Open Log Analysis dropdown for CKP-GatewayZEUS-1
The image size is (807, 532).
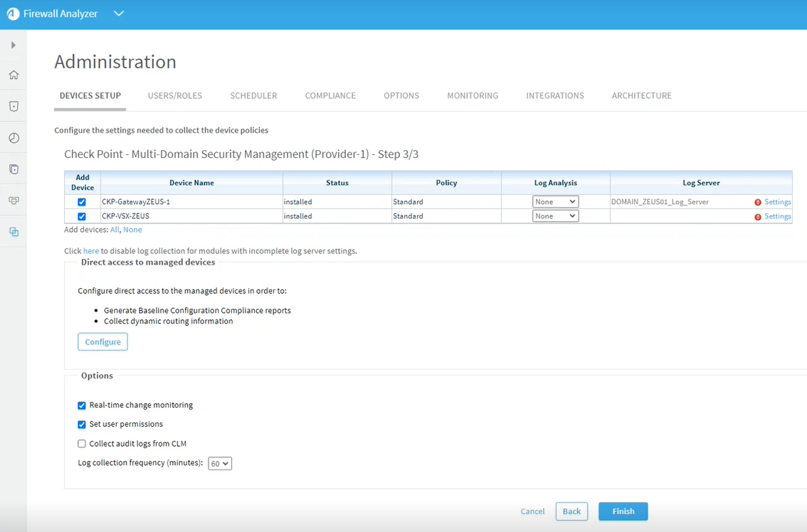555,202
